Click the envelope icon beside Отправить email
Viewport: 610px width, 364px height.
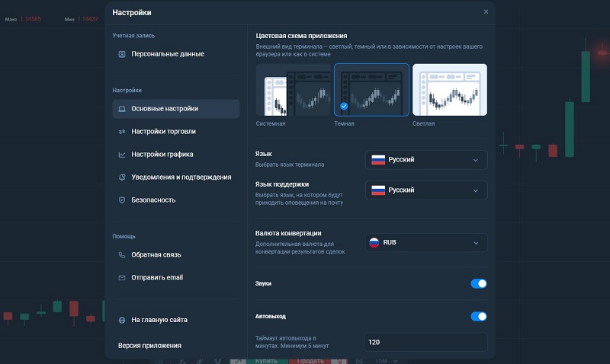[x=122, y=278]
